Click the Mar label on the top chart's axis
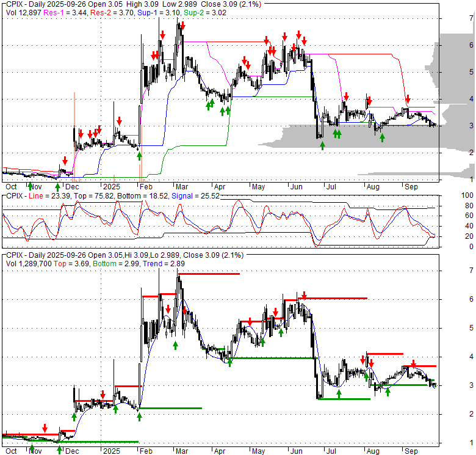This screenshot has width=476, height=455. pos(182,187)
